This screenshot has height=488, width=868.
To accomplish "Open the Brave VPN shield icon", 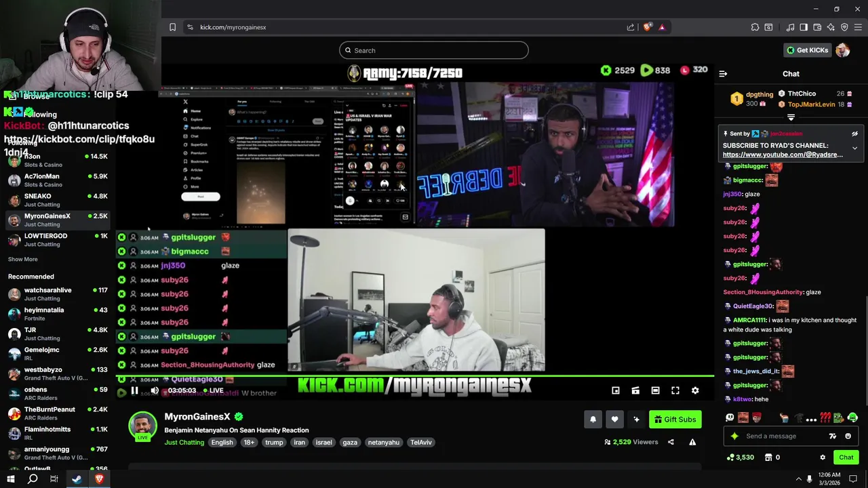I will coord(844,27).
